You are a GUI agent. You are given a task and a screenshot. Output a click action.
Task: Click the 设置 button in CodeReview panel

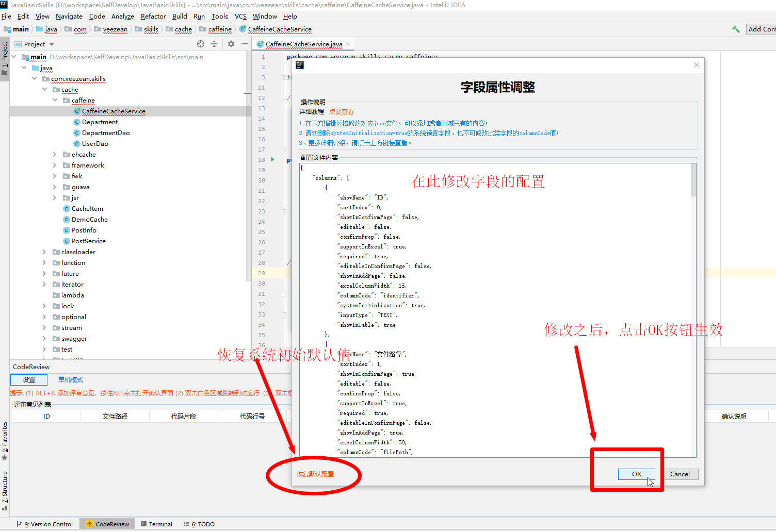(x=29, y=380)
